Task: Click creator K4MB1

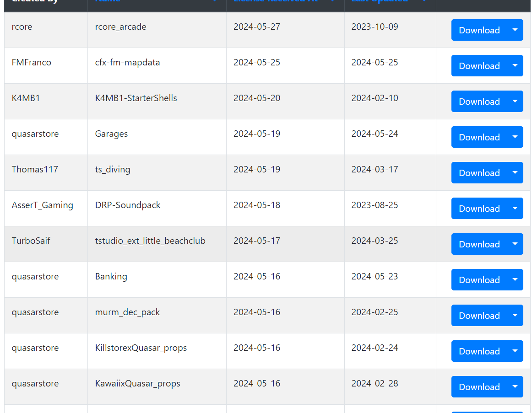Action: tap(26, 98)
